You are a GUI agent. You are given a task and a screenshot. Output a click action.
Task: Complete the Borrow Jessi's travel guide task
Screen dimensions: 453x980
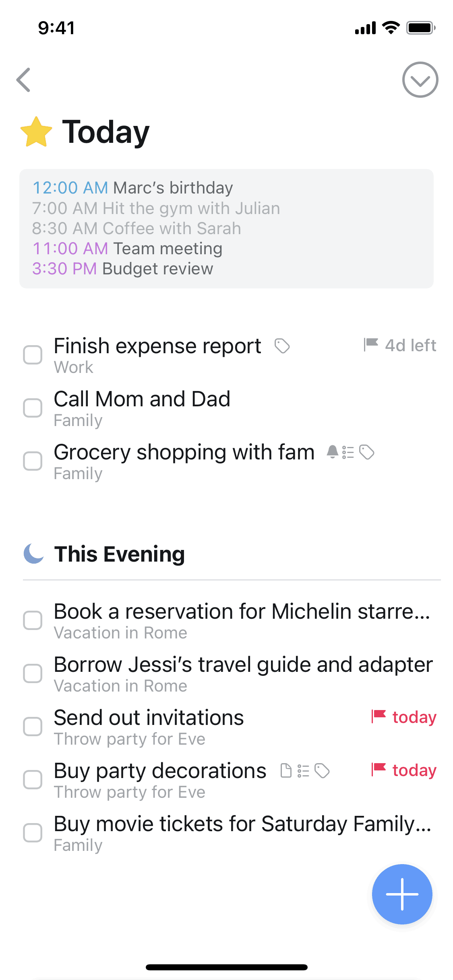(x=33, y=673)
